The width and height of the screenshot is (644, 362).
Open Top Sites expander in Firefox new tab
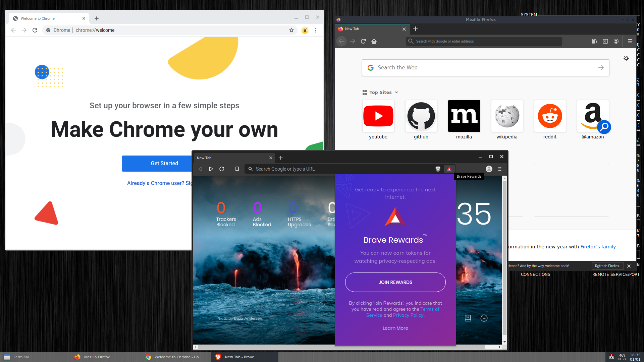pyautogui.click(x=397, y=93)
